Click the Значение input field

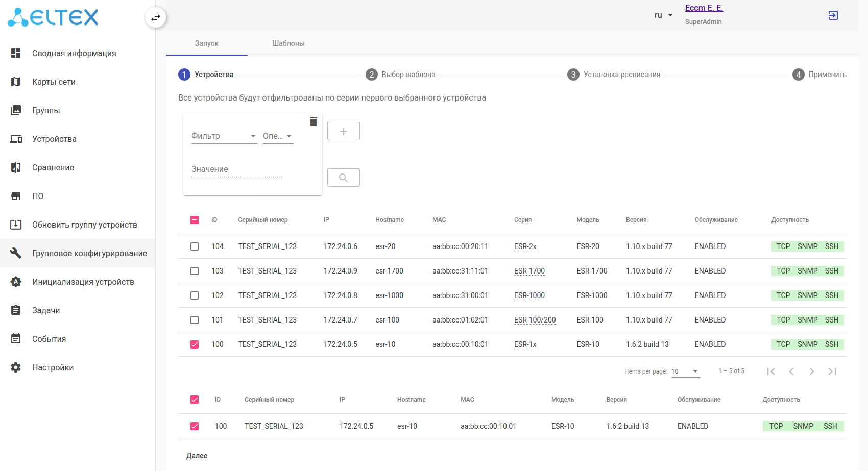[x=236, y=169]
